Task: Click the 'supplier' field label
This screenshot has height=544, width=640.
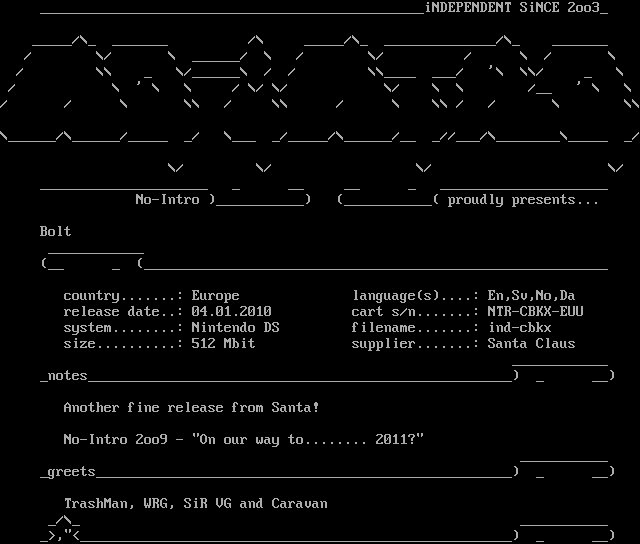Action: (384, 344)
